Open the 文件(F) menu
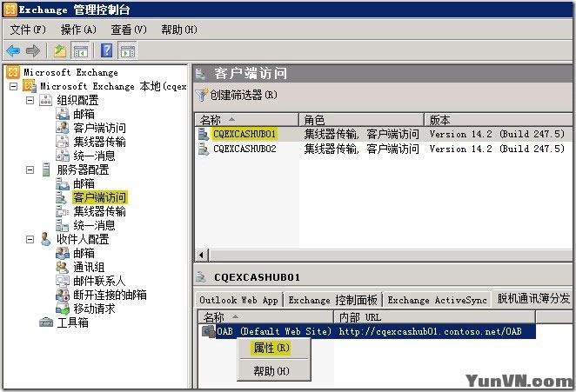The height and width of the screenshot is (392, 576). tap(28, 30)
